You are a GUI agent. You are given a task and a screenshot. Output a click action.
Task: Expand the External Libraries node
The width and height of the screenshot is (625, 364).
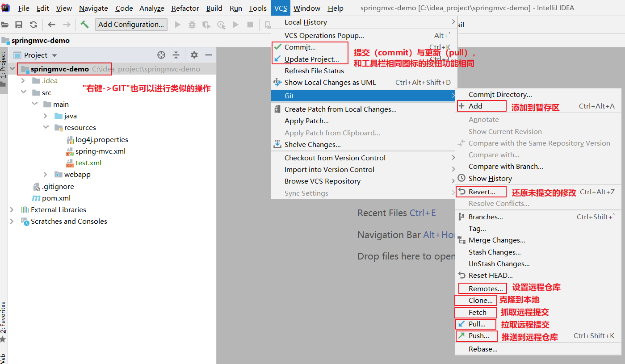[12, 210]
